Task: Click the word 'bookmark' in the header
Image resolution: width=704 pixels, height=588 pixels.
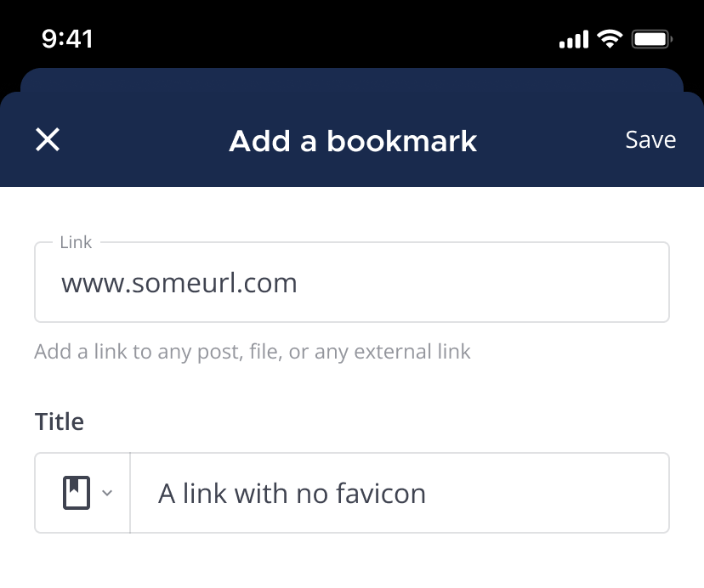Action: [401, 141]
